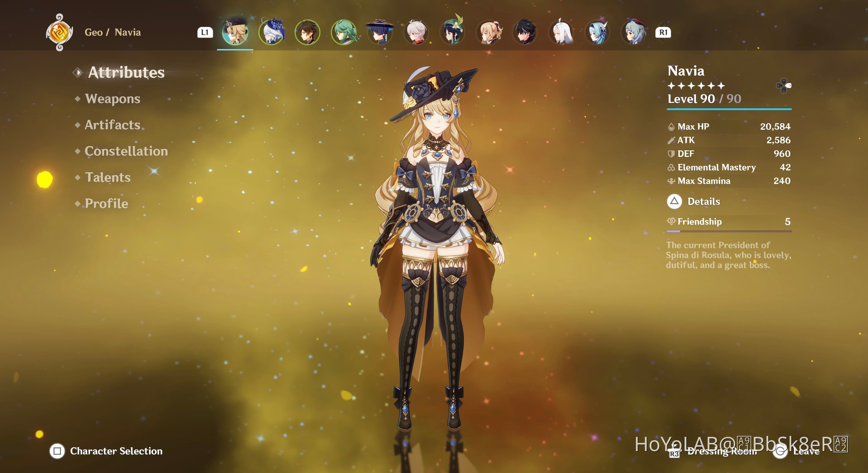The height and width of the screenshot is (473, 868).
Task: Click the square Character Selection icon
Action: tap(57, 451)
